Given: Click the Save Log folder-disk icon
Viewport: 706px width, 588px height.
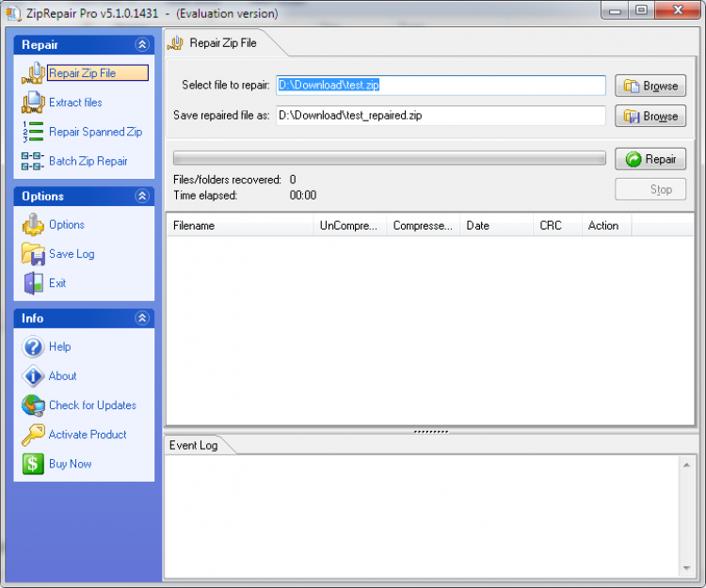Looking at the screenshot, I should 33,254.
